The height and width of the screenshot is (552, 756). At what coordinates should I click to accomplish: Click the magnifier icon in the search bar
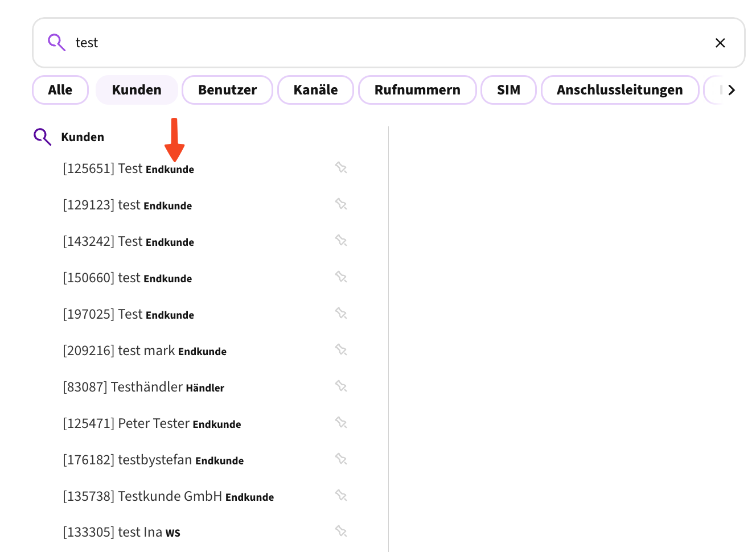point(56,42)
